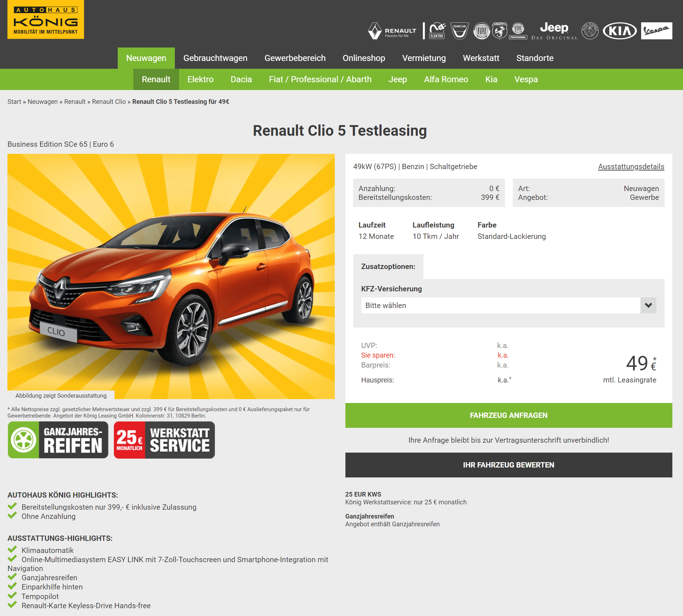Screen dimensions: 683x616
Task: Select the Fiat round logo
Action: click(x=482, y=31)
